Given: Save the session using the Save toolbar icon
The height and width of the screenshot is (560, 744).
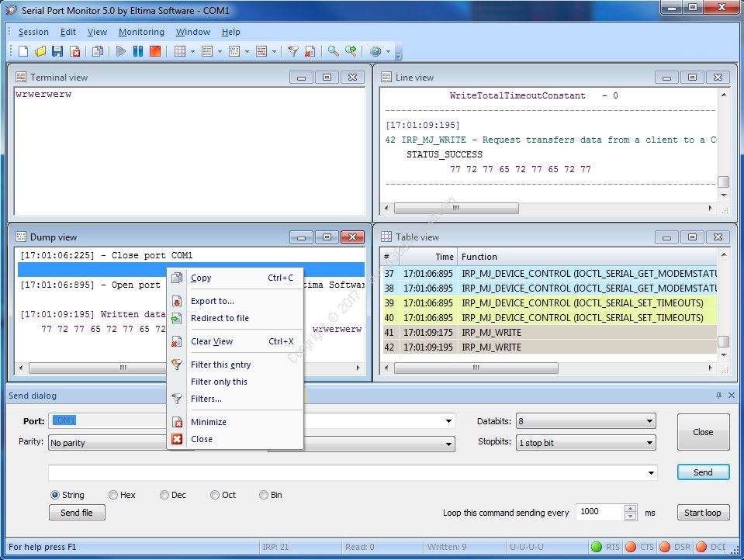Looking at the screenshot, I should (57, 51).
